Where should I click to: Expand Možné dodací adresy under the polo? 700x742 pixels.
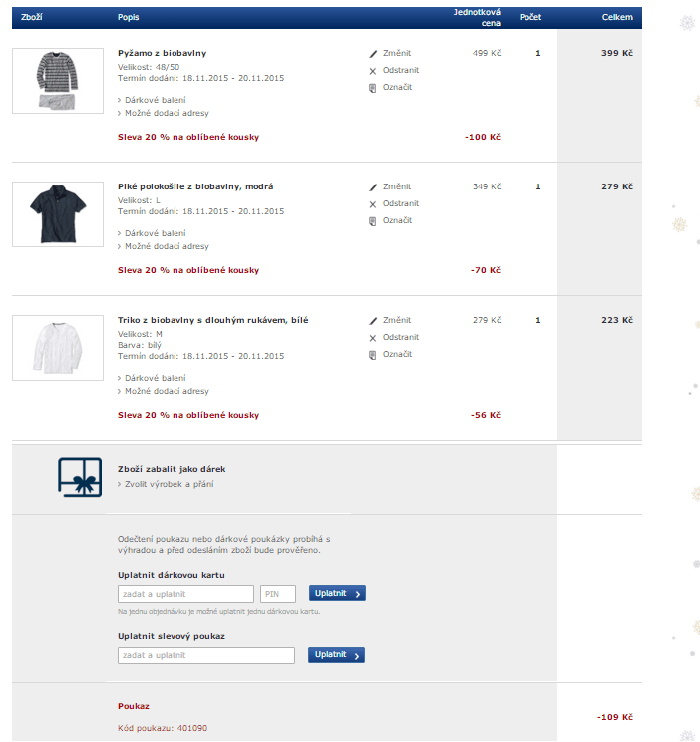[x=167, y=246]
